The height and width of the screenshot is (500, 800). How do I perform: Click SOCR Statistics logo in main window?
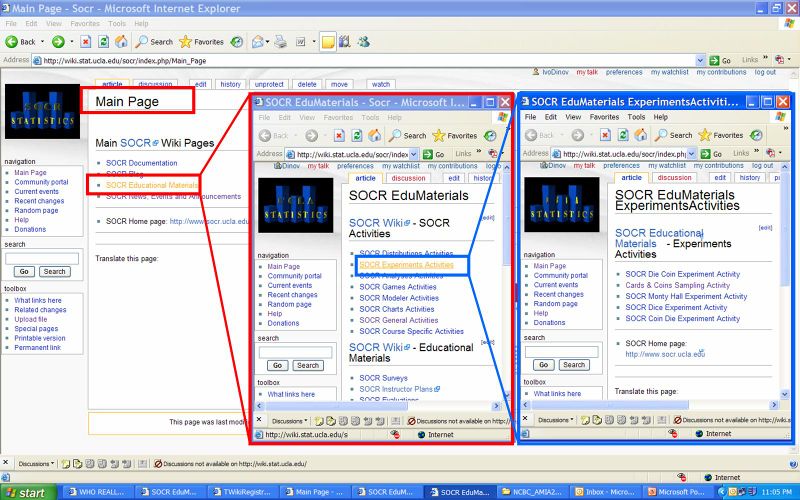[x=42, y=111]
